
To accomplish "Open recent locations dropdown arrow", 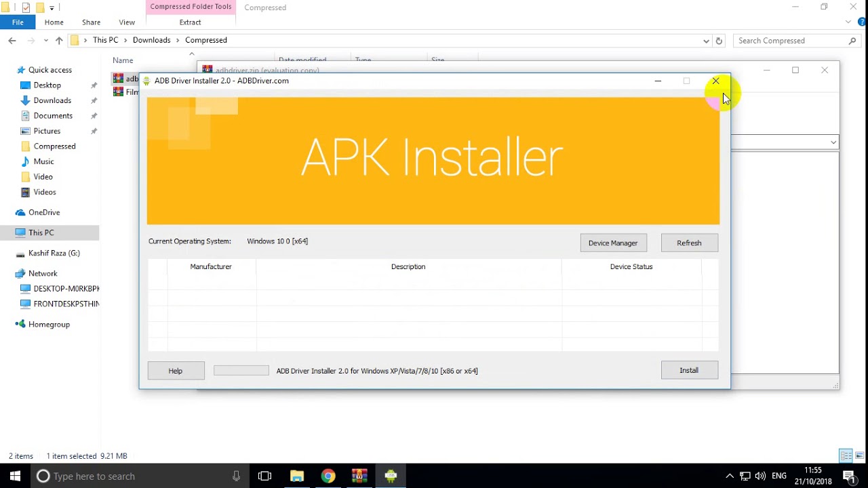I will point(46,41).
